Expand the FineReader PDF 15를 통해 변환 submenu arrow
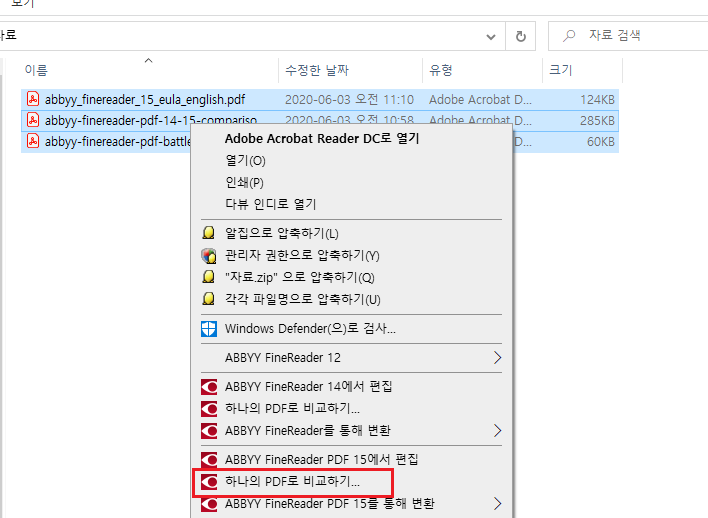This screenshot has height=518, width=708. click(497, 504)
